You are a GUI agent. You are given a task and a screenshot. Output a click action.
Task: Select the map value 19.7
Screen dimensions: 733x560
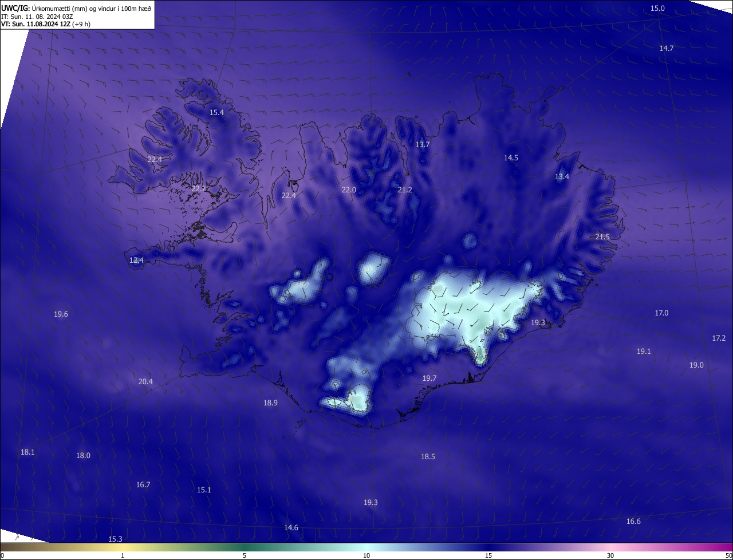(429, 378)
